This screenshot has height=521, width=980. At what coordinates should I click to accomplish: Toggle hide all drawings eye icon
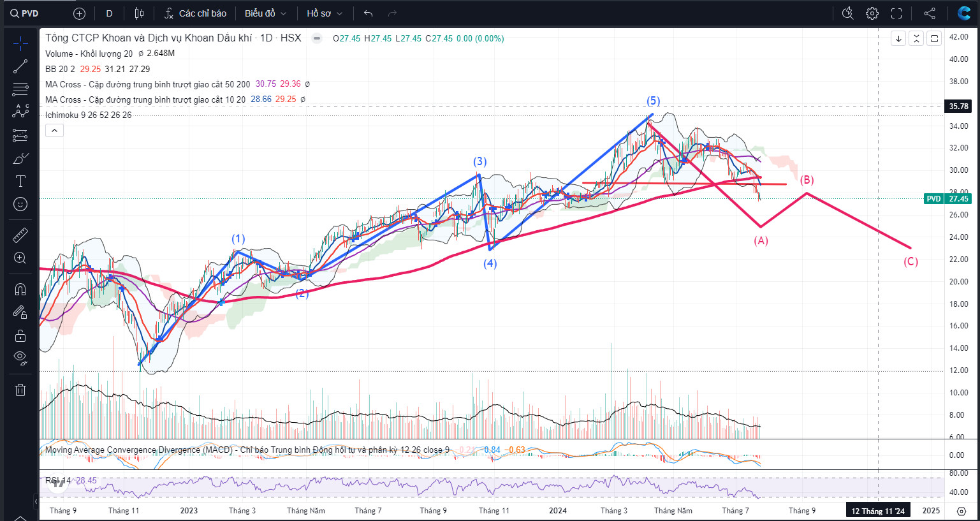point(20,358)
